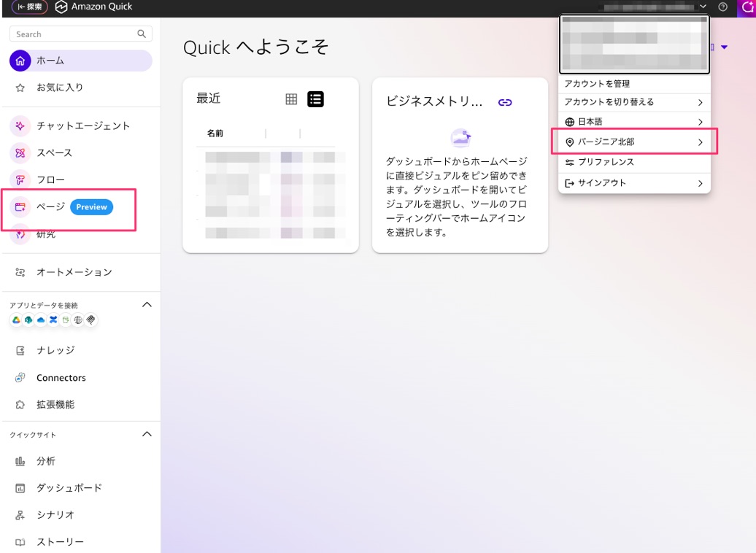The image size is (756, 553).
Task: Open the Amazon Quick assistant icon top right
Action: 746,7
